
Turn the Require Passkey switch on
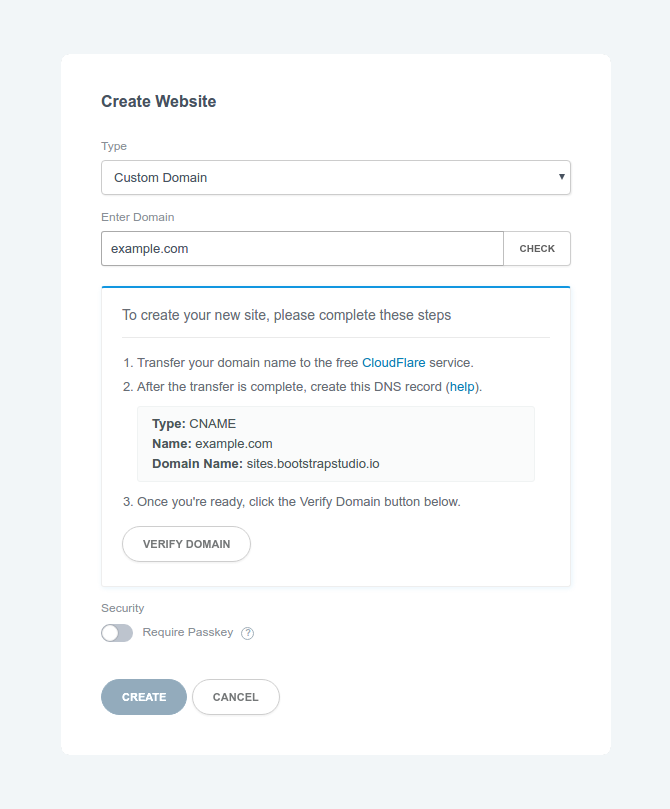[x=117, y=633]
